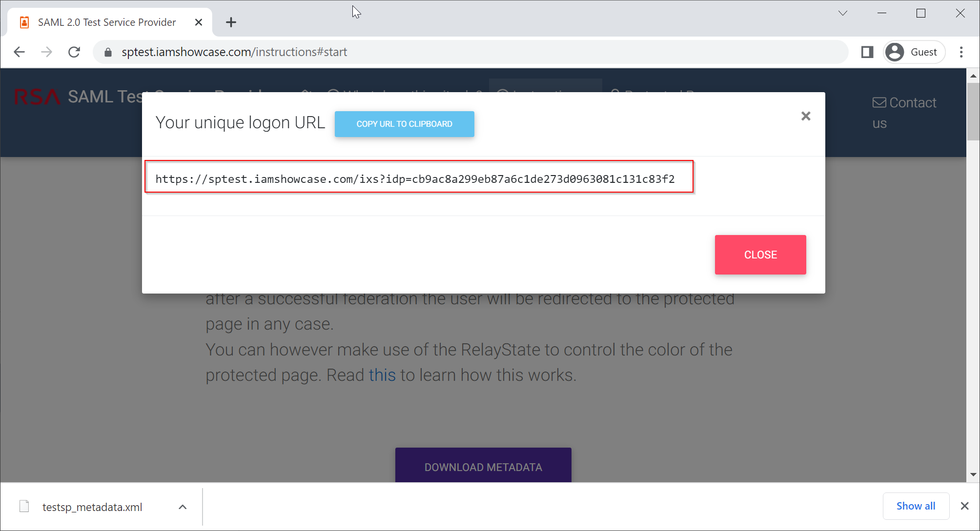The height and width of the screenshot is (531, 980).
Task: Close the SAML 2.0 Test Service Provider tab
Action: 199,22
